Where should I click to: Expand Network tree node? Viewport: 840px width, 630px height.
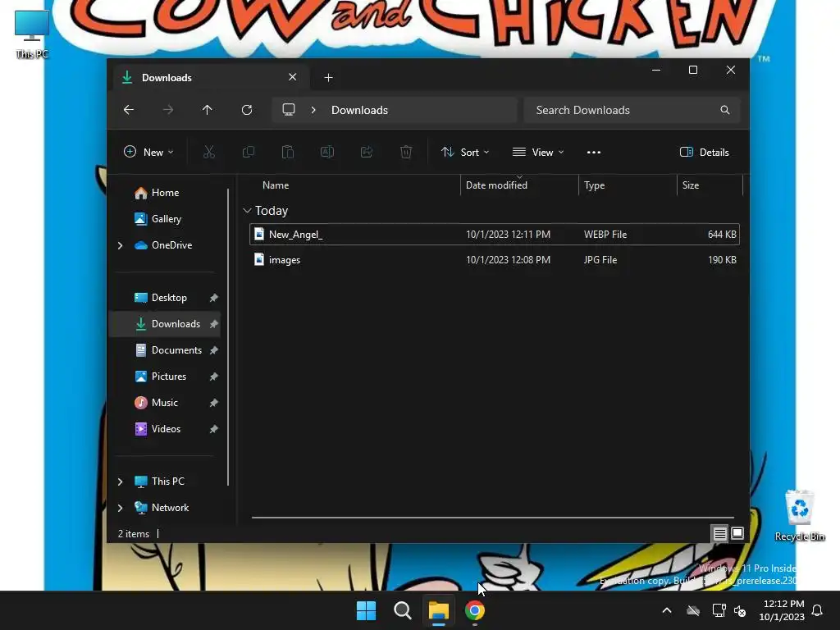[120, 508]
